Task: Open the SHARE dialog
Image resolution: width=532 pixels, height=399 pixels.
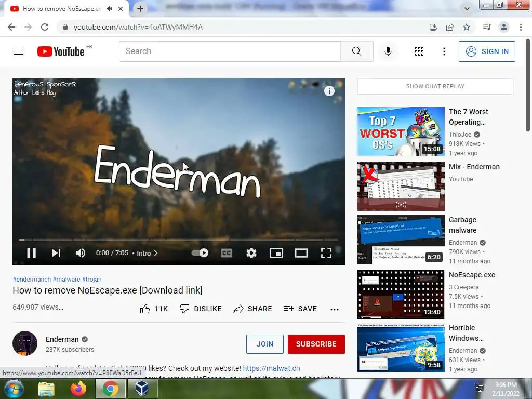Action: click(253, 309)
